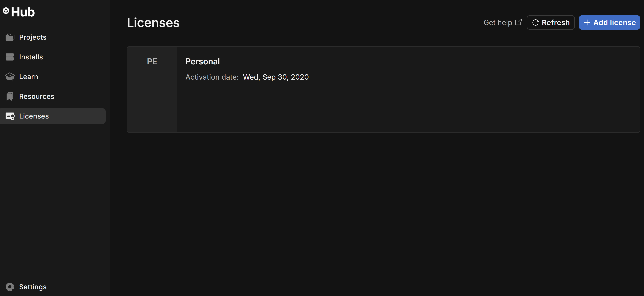Viewport: 644px width, 296px height.
Task: Open the Get help link
Action: (x=498, y=22)
